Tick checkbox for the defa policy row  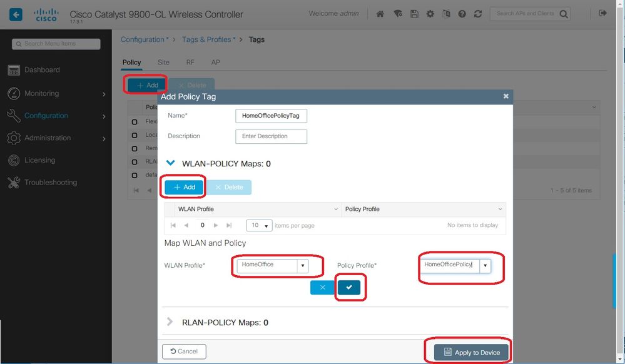click(135, 175)
